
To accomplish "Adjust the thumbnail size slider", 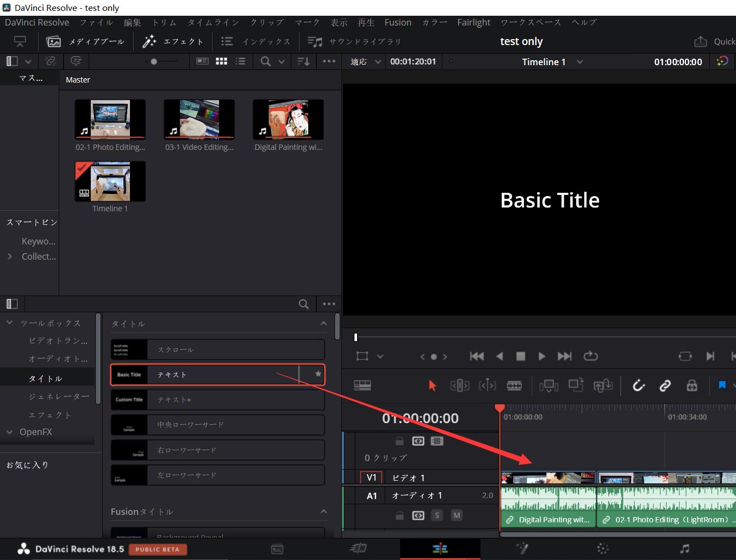I will [154, 61].
